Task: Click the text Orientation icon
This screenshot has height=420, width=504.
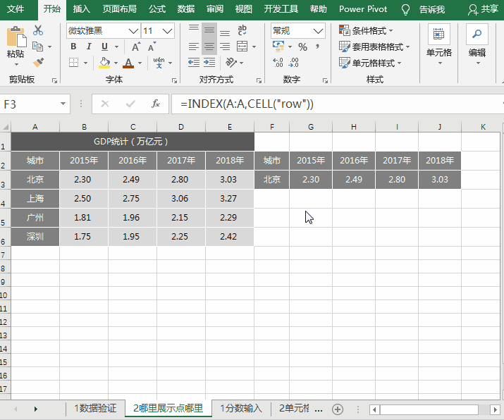Action: coord(231,62)
